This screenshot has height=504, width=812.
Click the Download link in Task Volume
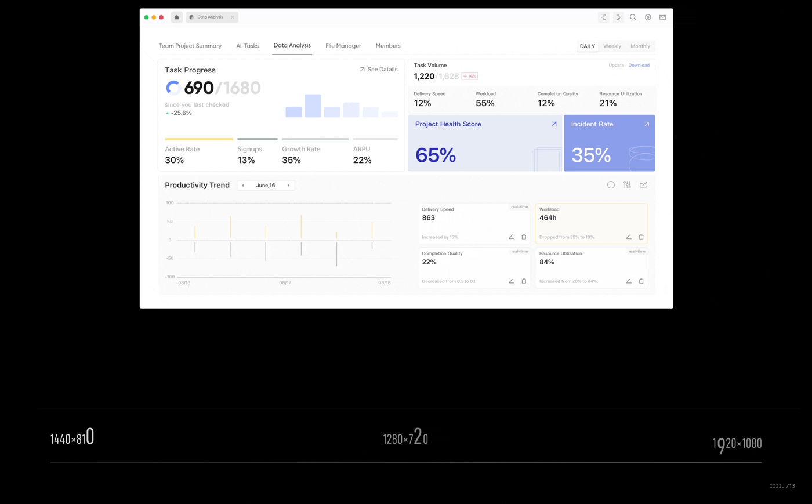click(x=639, y=65)
